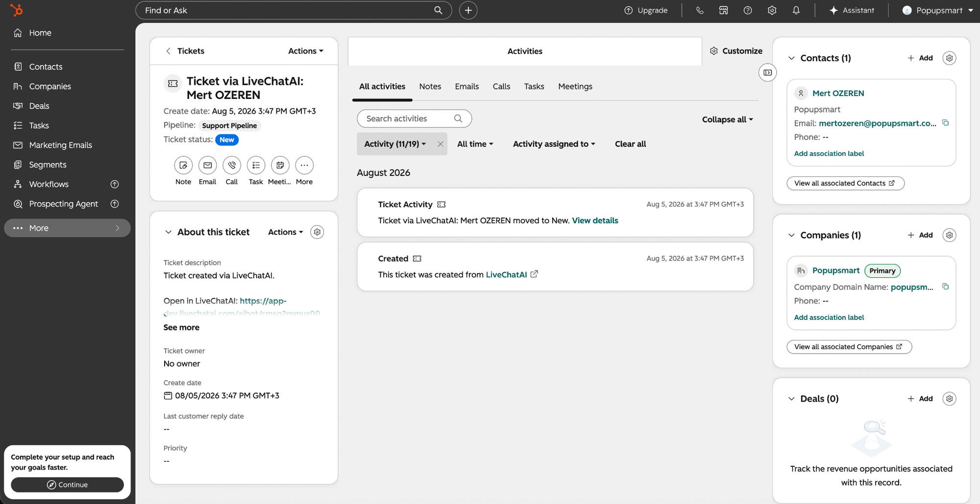Click the Call action icon
Image resolution: width=980 pixels, height=504 pixels.
[232, 166]
